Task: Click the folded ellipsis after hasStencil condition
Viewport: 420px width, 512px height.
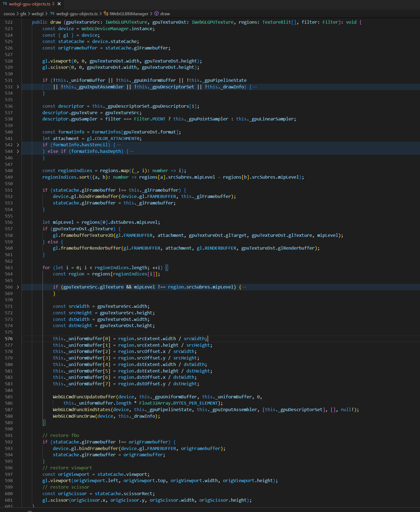Action: coord(119,145)
